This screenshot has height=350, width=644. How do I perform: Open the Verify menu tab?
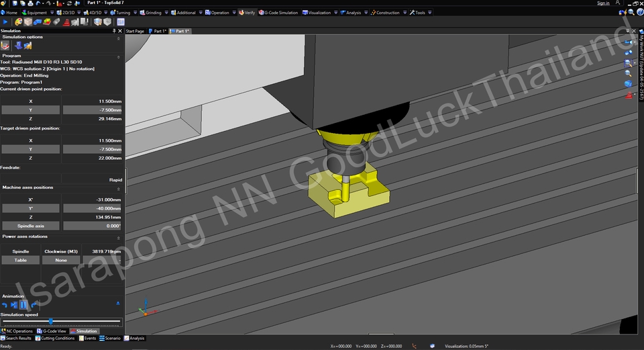point(247,13)
